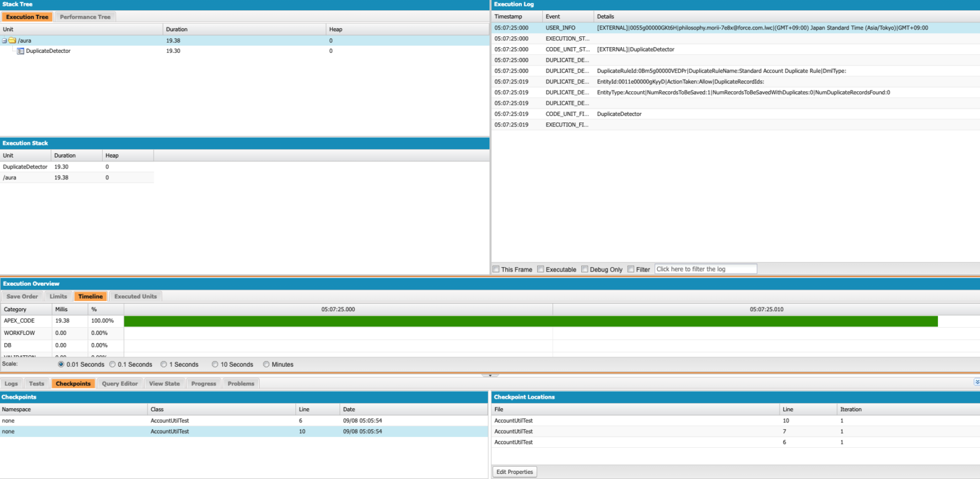Switch to the Tests tab

[36, 383]
